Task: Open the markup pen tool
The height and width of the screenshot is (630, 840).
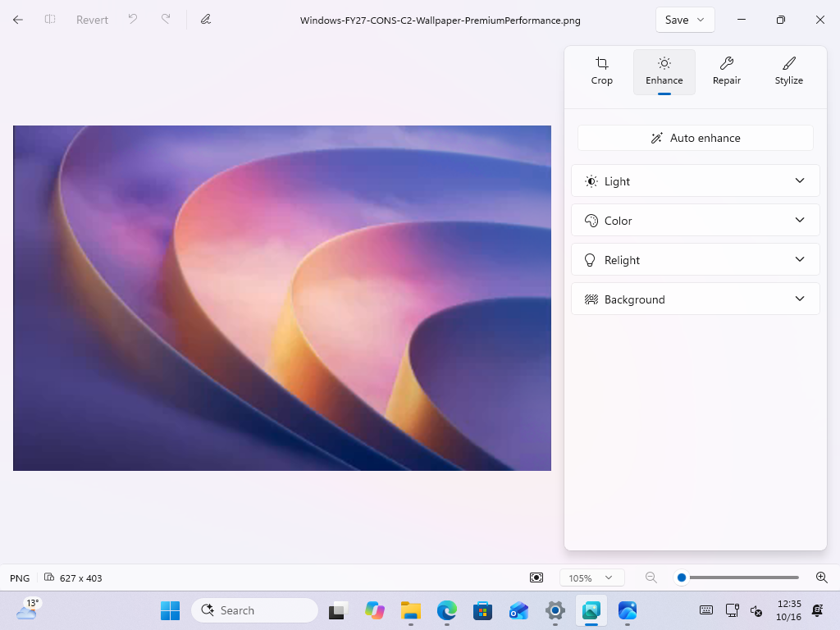Action: [x=206, y=20]
